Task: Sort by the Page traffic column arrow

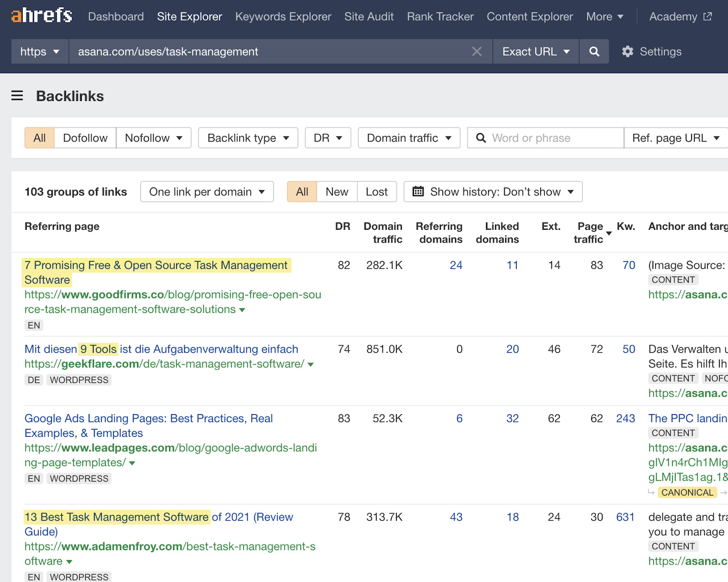Action: coord(608,233)
